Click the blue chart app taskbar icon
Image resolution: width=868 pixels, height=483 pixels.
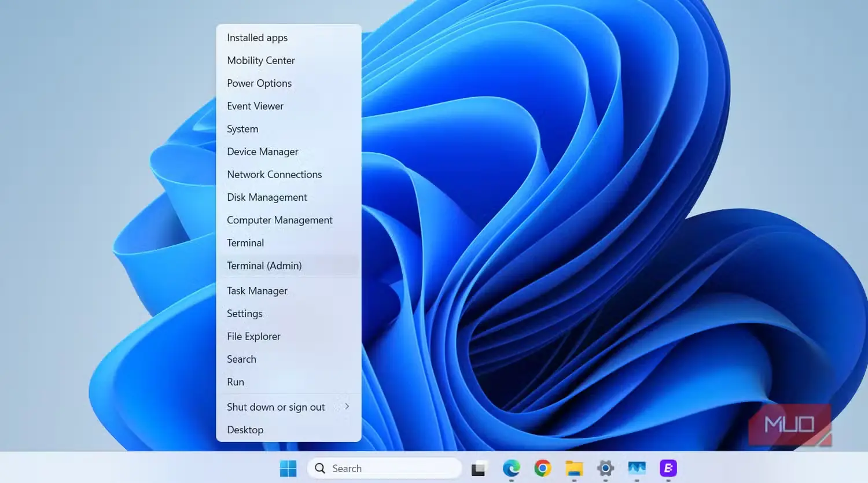click(x=637, y=468)
